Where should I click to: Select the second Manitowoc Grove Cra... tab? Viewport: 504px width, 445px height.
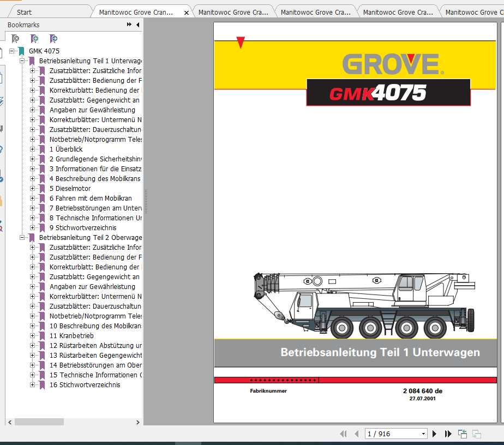tap(233, 11)
